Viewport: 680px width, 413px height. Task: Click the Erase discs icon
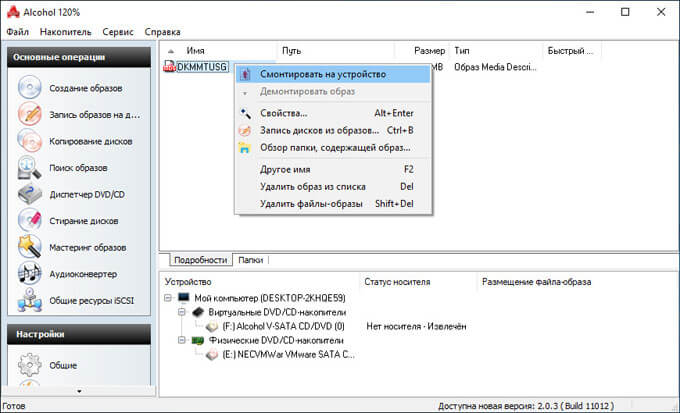[29, 220]
